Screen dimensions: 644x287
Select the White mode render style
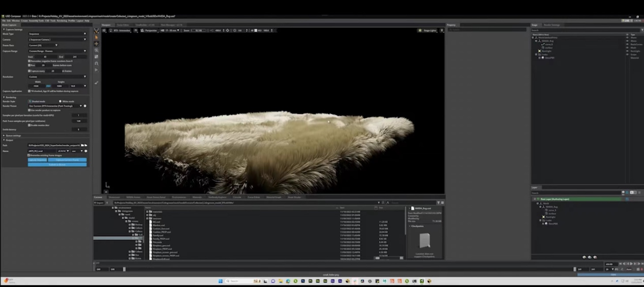click(60, 102)
